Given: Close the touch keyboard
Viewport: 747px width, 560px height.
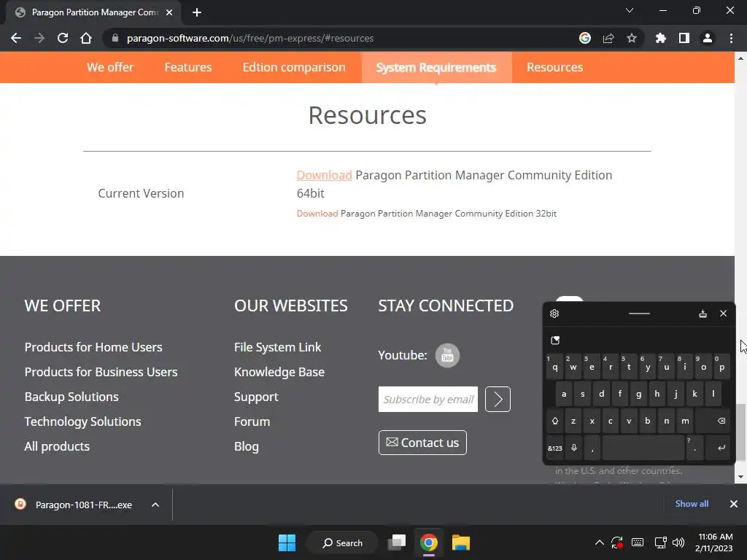Looking at the screenshot, I should pos(723,314).
